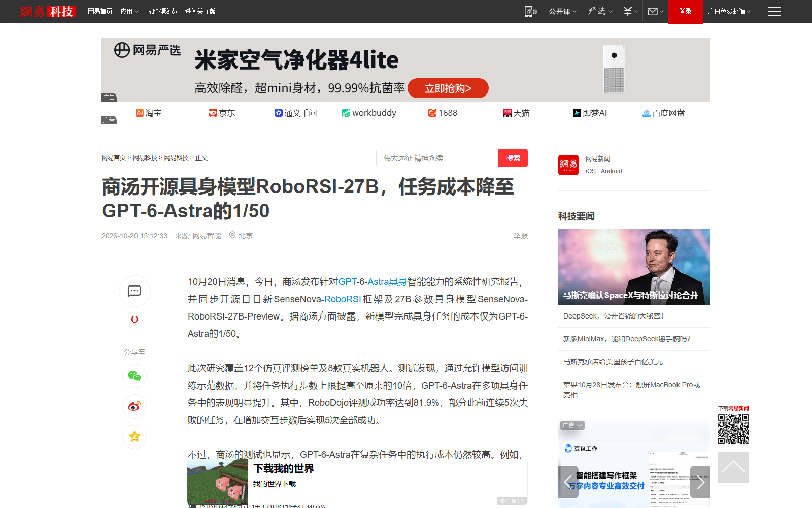The height and width of the screenshot is (508, 812).
Task: Click the RoboRSI link in article text
Action: pyautogui.click(x=343, y=299)
